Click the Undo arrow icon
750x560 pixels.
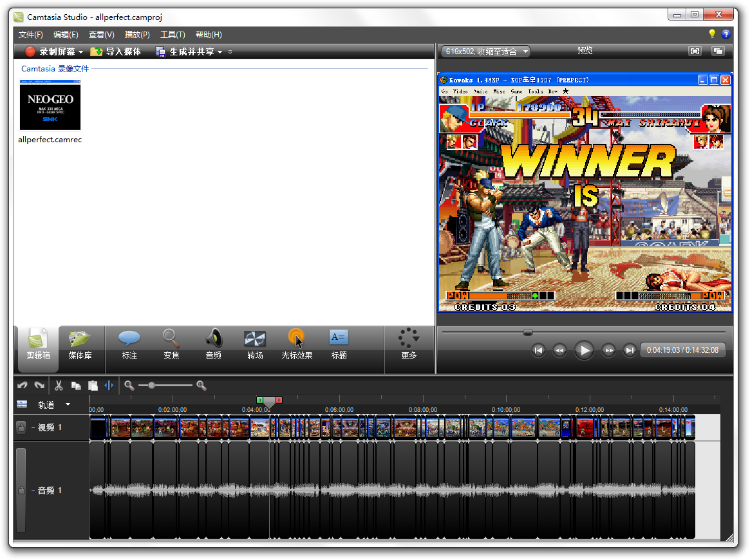[23, 386]
